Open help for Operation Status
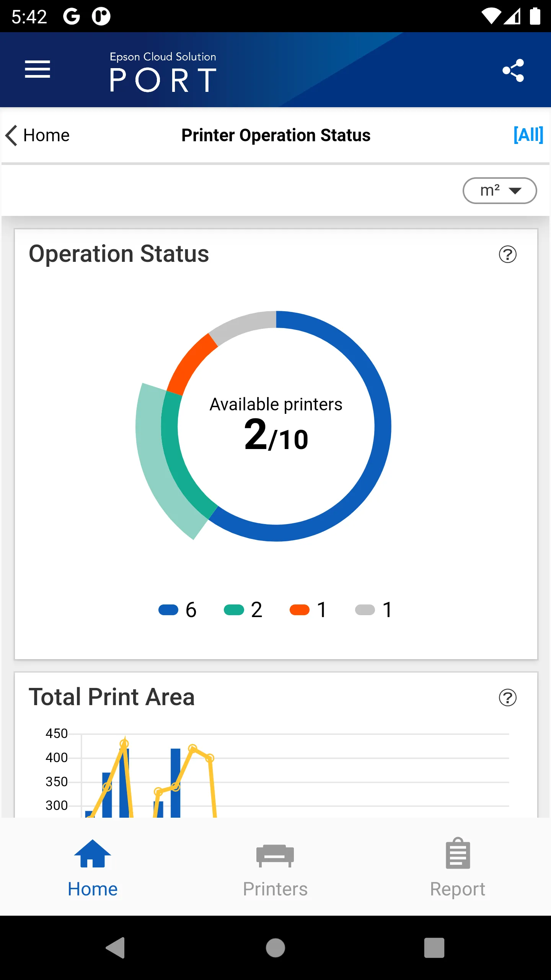551x980 pixels. coord(508,254)
